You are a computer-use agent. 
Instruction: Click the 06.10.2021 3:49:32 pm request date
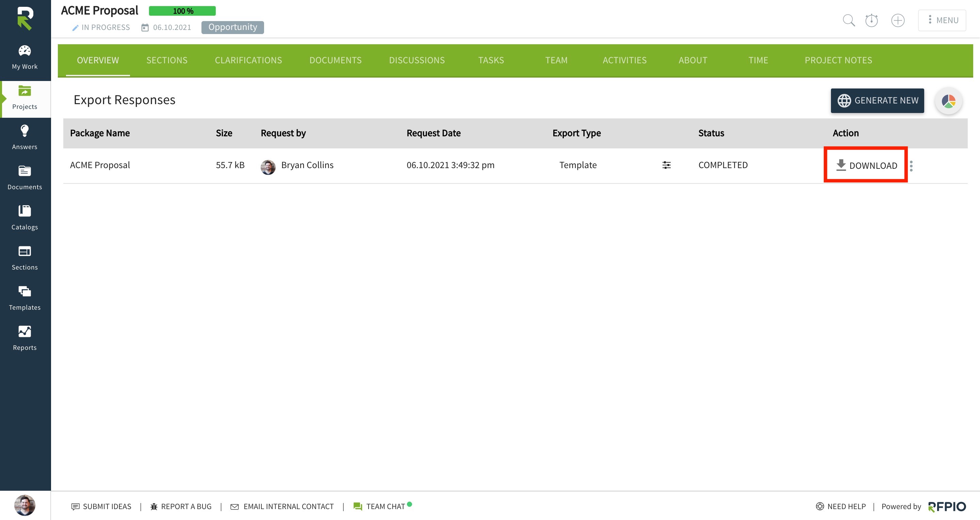point(451,165)
